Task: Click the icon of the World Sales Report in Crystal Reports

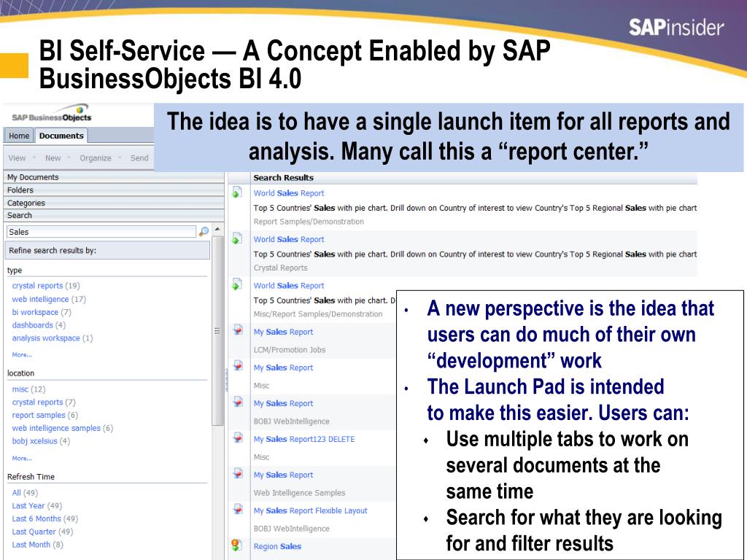Action: pos(237,238)
